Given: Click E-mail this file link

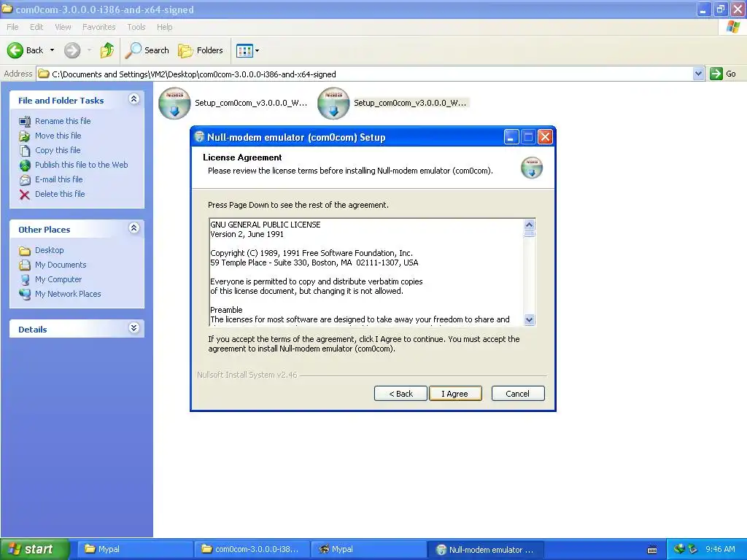Looking at the screenshot, I should point(59,179).
